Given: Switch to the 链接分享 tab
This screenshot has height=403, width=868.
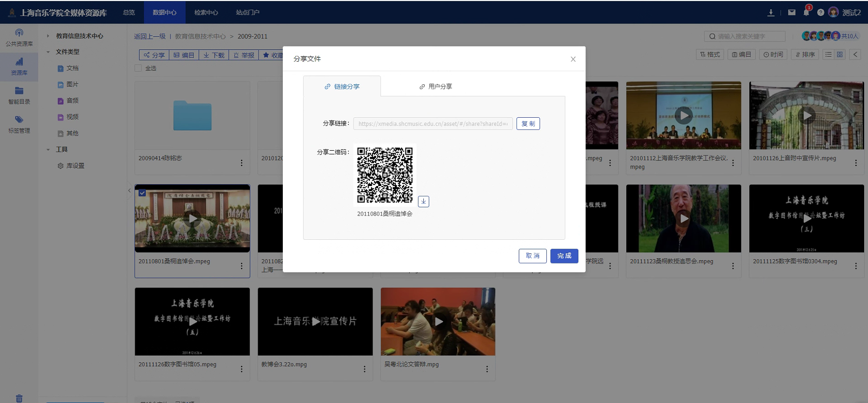Looking at the screenshot, I should 342,86.
